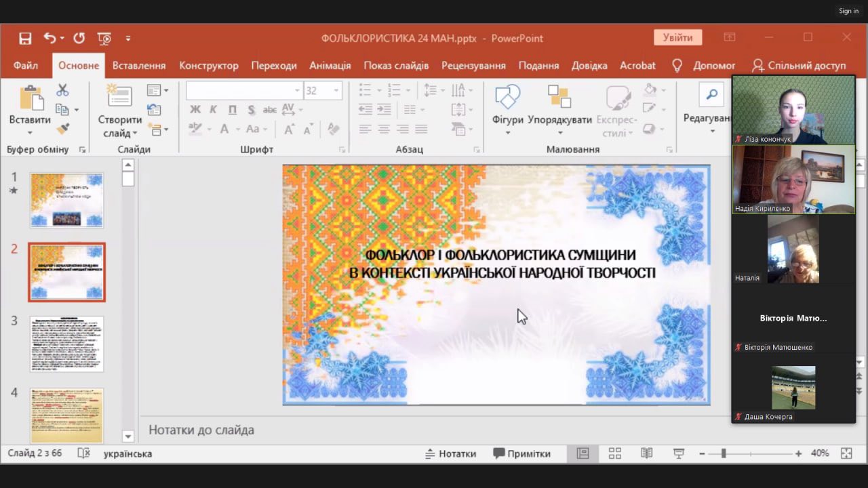Click the zoom slider handle
The width and height of the screenshot is (868, 488).
pyautogui.click(x=724, y=453)
